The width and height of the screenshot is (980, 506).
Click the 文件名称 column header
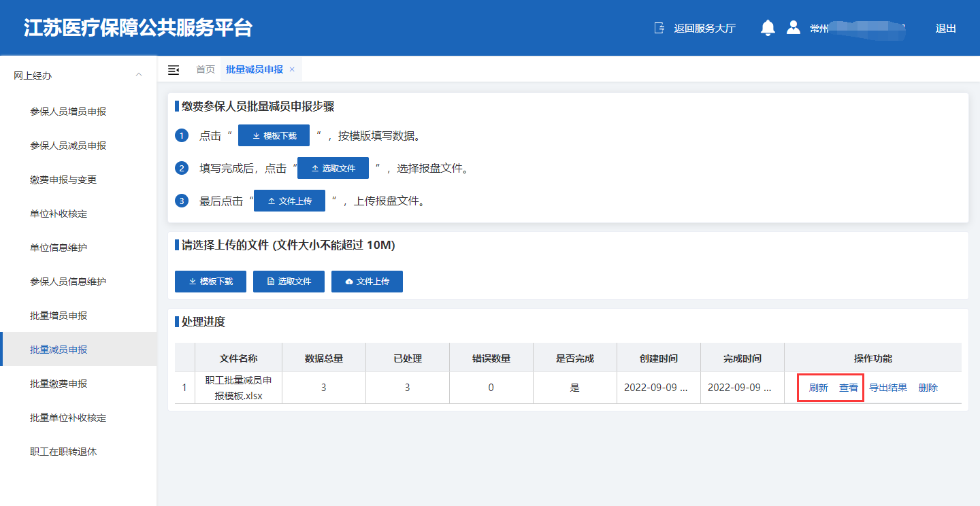[238, 358]
